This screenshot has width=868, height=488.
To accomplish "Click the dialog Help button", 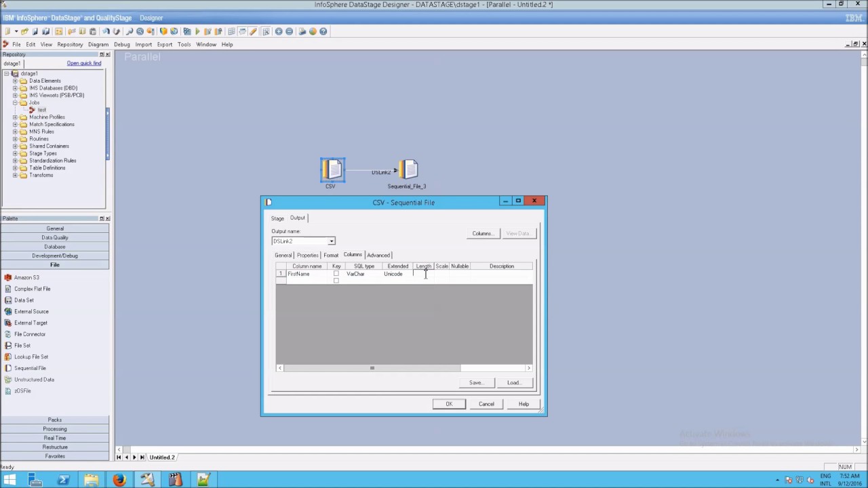I will (x=524, y=404).
